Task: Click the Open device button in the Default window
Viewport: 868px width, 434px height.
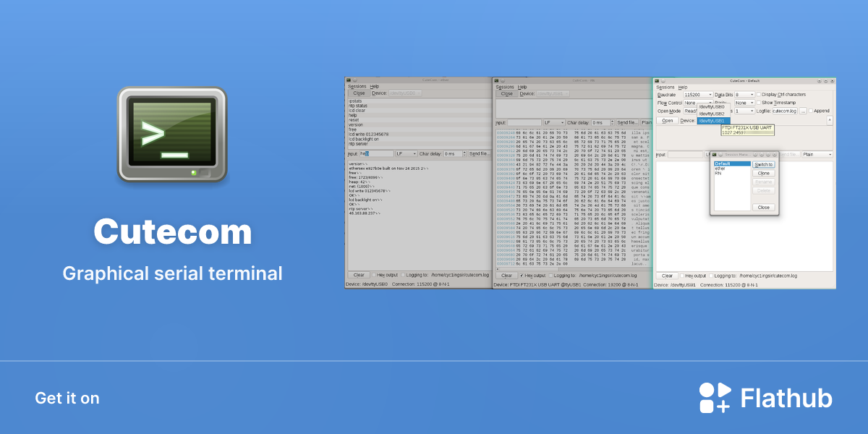Action: click(667, 121)
